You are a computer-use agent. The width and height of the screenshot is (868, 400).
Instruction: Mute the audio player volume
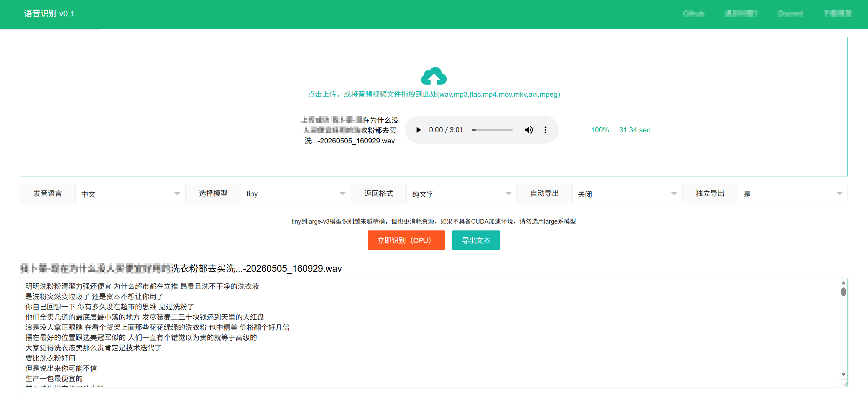529,130
